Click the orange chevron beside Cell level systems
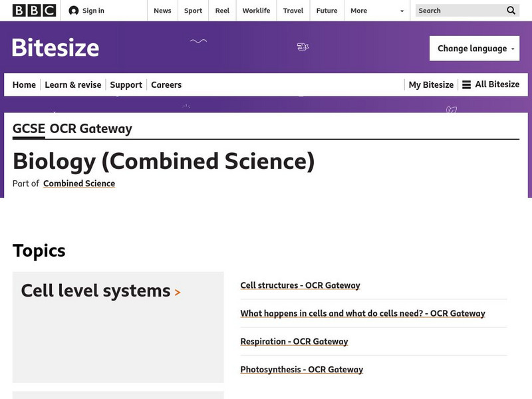532x399 pixels. pos(178,292)
